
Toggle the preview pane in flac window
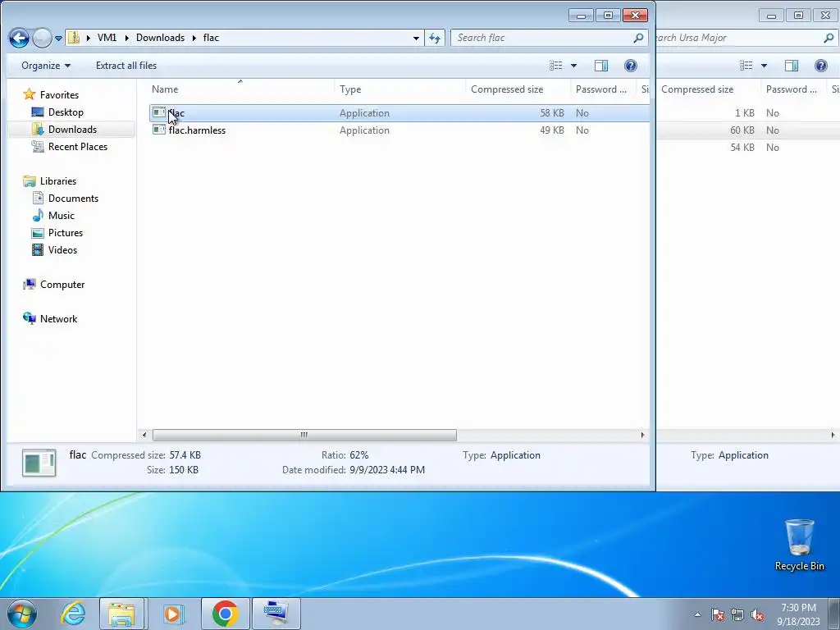coord(601,66)
